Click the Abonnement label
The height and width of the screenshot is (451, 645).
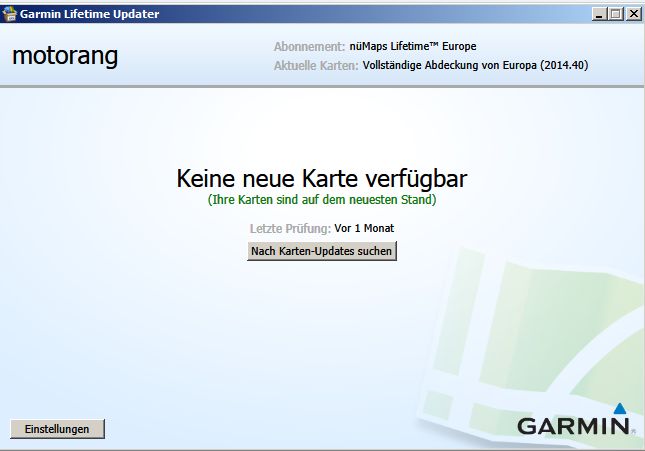tap(308, 47)
